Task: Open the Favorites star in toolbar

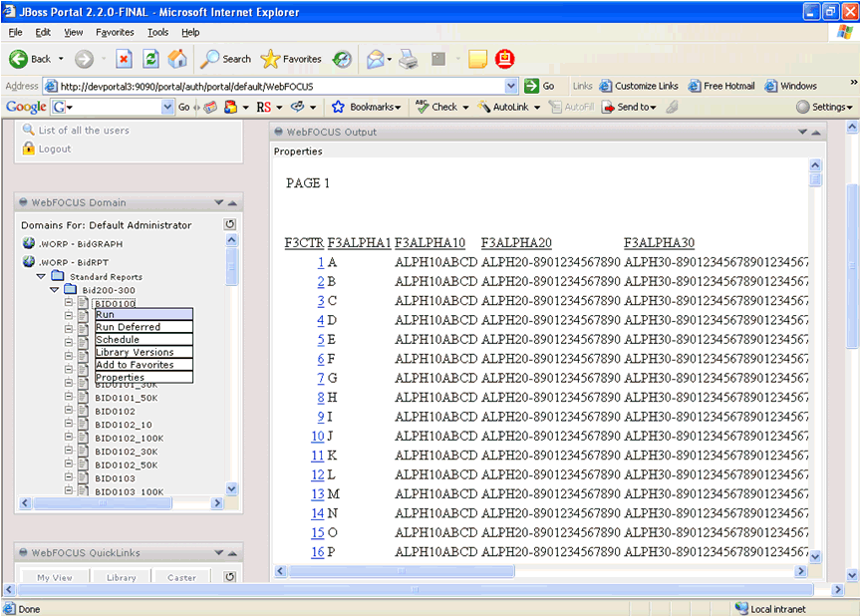Action: (x=291, y=59)
